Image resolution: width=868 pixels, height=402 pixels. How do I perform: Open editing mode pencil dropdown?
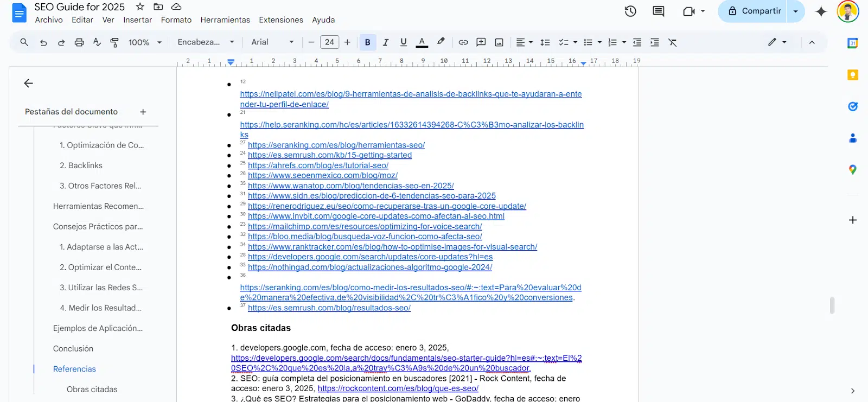pyautogui.click(x=777, y=42)
